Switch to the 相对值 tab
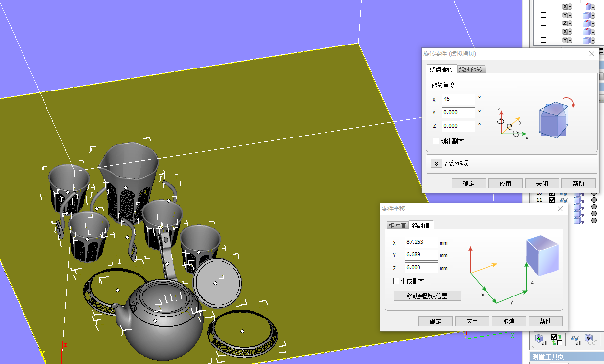 (397, 226)
